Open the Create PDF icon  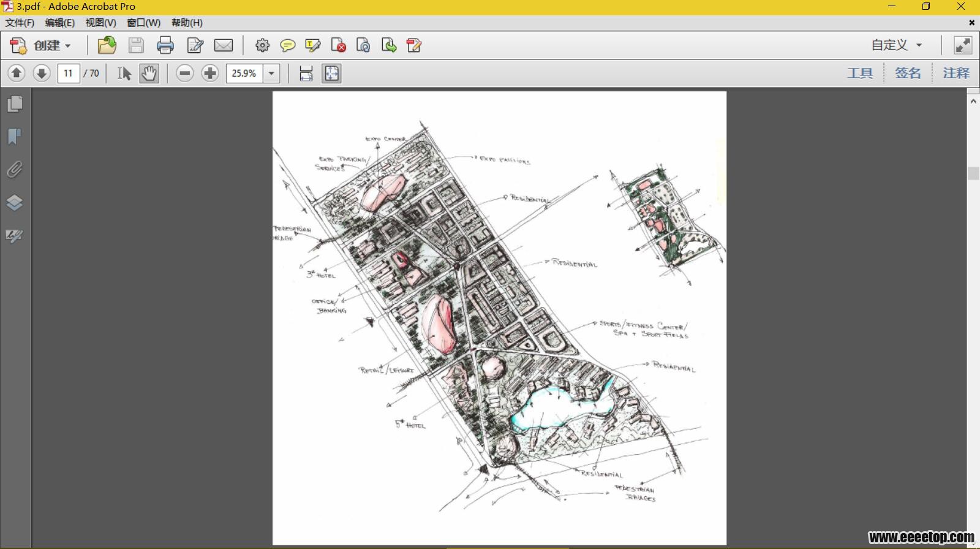click(x=18, y=45)
